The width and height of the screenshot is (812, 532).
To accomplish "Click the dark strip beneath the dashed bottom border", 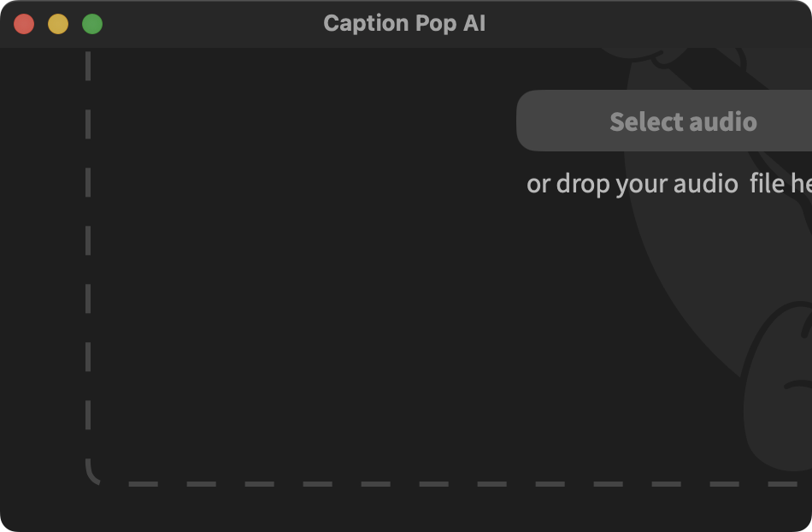I will [x=427, y=511].
